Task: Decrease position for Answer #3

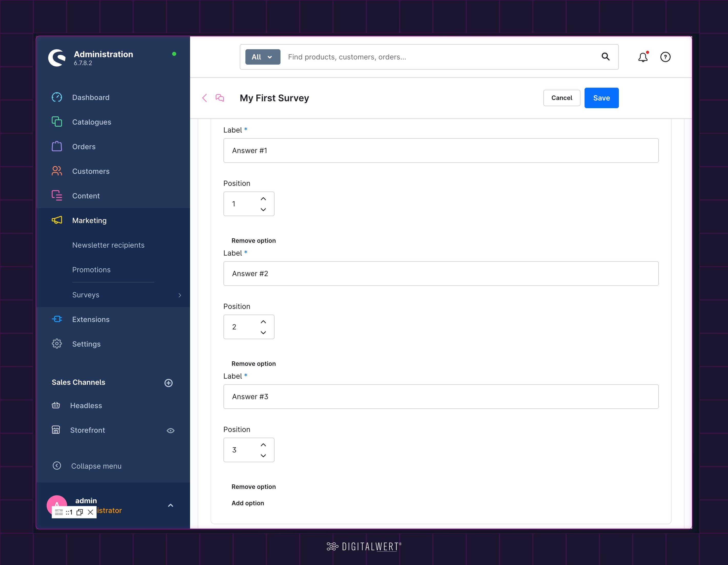Action: tap(263, 456)
